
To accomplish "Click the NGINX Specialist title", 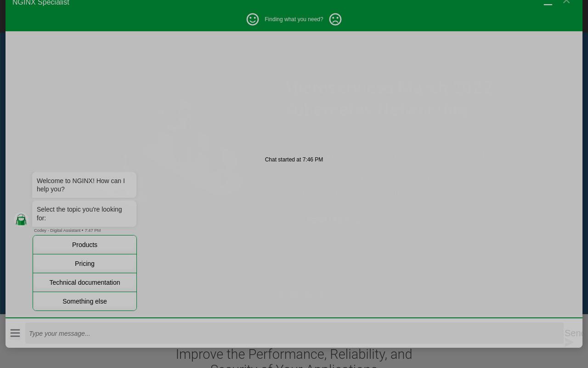I will coord(41,3).
